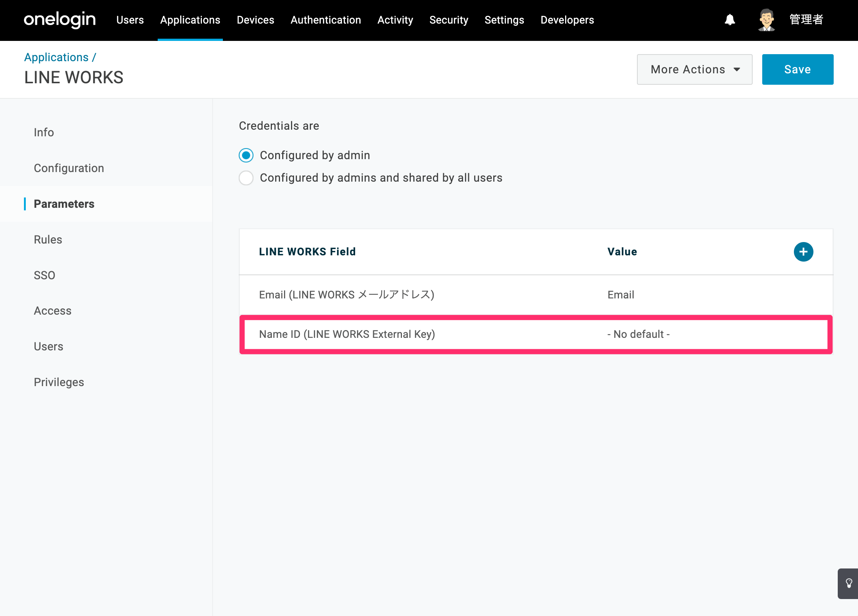The height and width of the screenshot is (616, 858).
Task: Open the Settings top menu
Action: coord(504,20)
